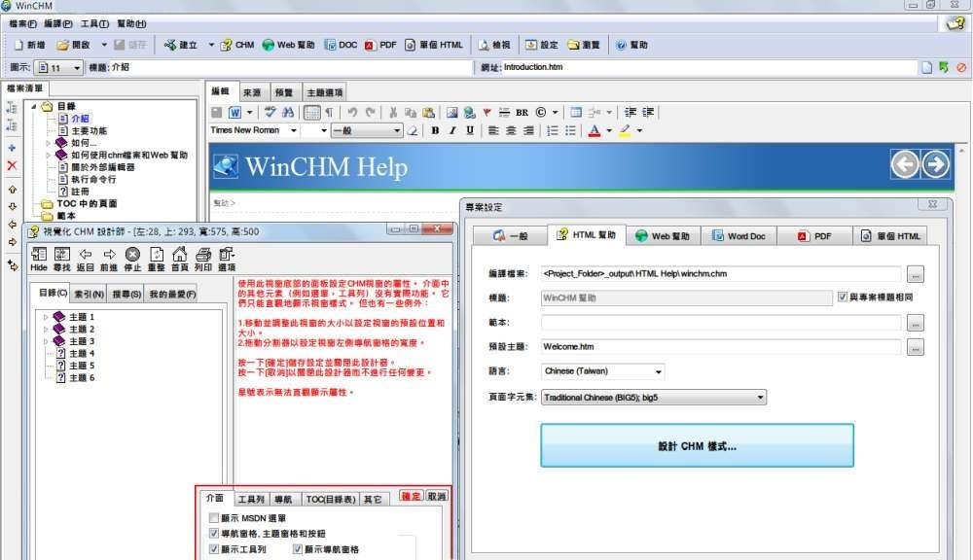The image size is (973, 560).
Task: Click the Web 幫助 globe icon
Action: [269, 45]
